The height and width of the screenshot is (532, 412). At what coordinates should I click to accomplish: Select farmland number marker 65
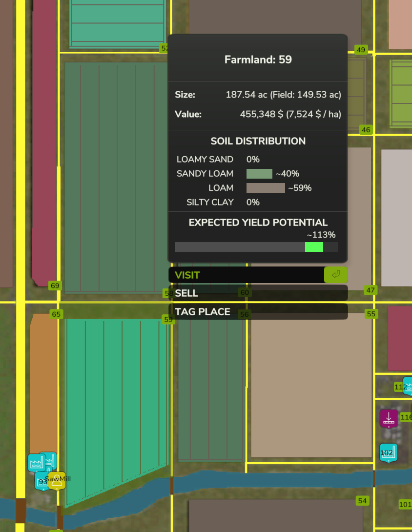point(56,314)
